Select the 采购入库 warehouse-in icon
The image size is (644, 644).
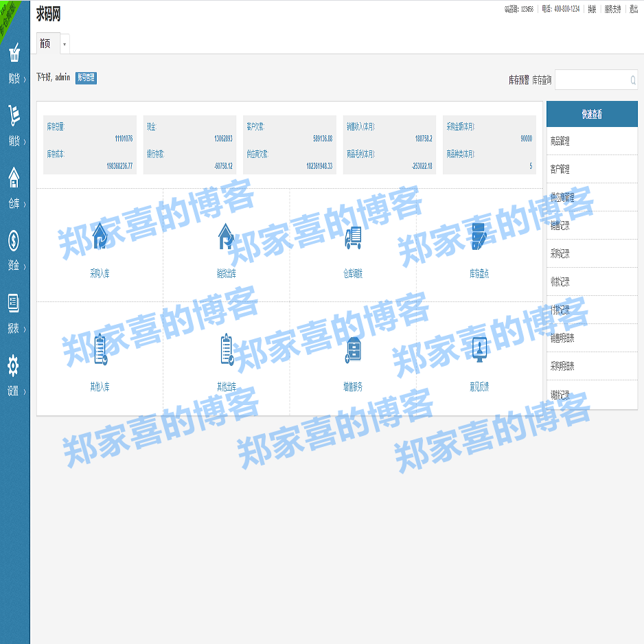[101, 238]
